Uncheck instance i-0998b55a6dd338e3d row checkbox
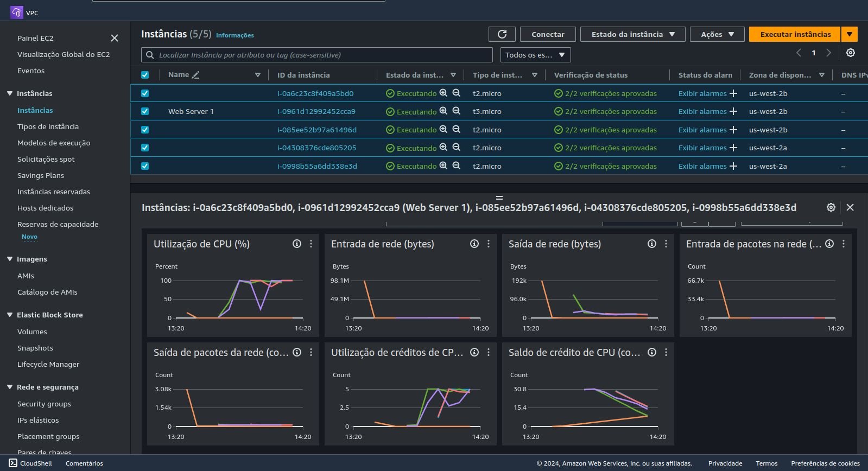This screenshot has width=868, height=471. tap(145, 166)
